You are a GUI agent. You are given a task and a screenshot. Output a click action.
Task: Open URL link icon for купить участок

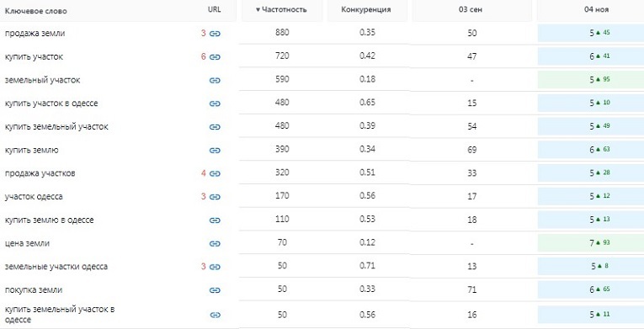(215, 57)
